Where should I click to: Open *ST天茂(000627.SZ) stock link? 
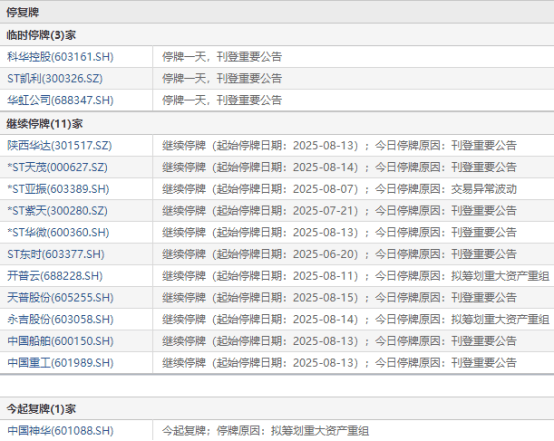57,167
